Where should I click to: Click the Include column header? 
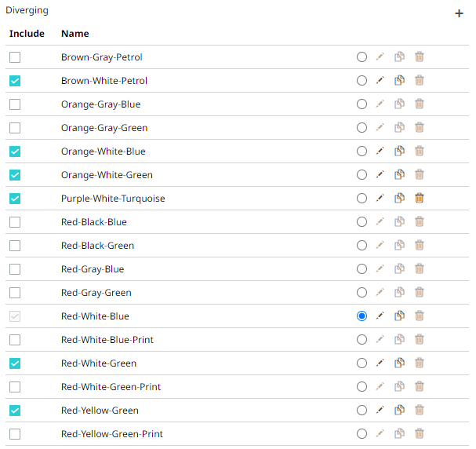pos(27,34)
